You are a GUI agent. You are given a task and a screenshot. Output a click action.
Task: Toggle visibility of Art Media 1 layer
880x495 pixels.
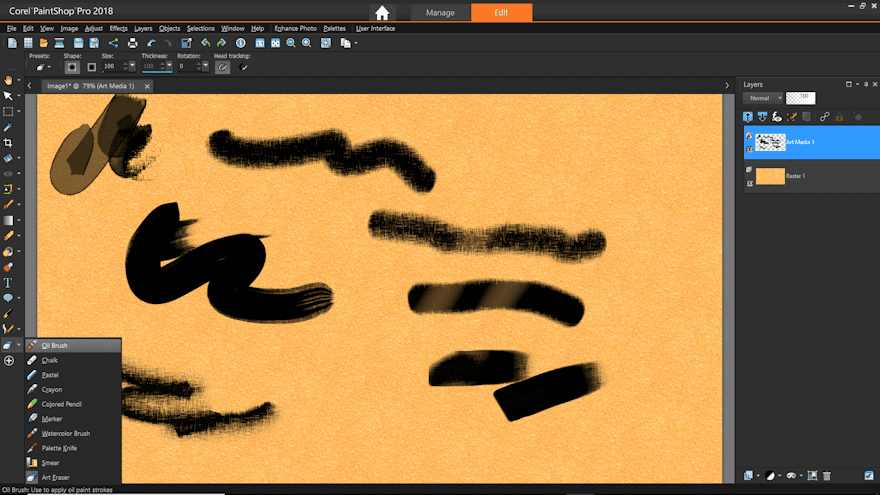coord(750,134)
